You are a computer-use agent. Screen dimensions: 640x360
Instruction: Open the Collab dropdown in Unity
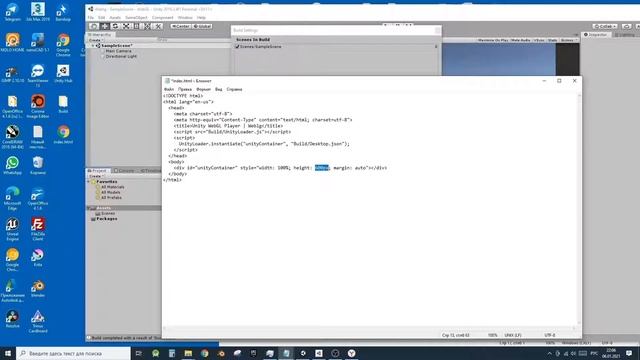605,26
